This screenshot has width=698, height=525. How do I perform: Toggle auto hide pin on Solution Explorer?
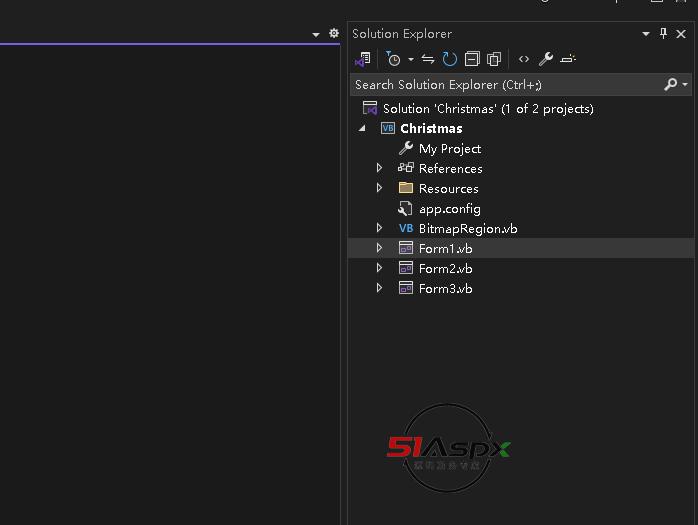663,33
